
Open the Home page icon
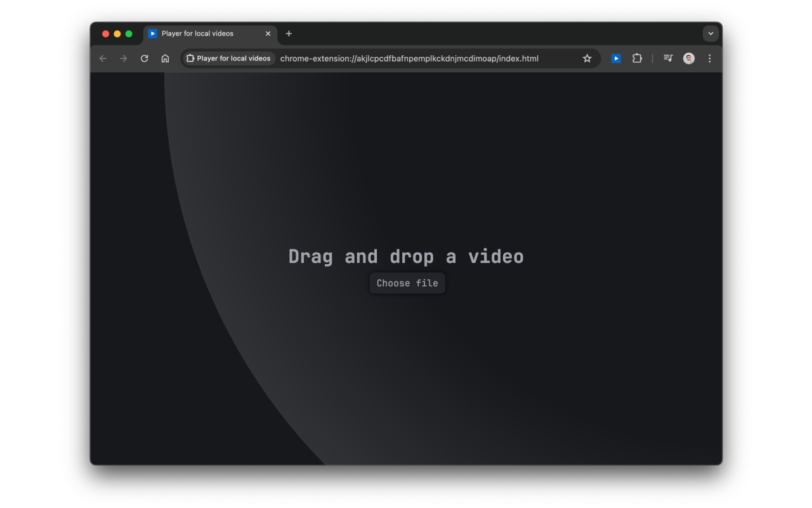point(165,58)
